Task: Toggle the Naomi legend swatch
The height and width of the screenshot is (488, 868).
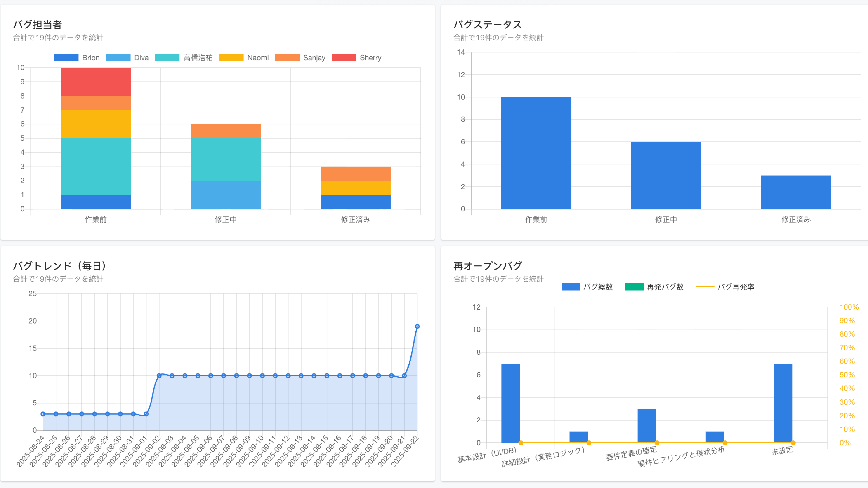Action: coord(231,58)
